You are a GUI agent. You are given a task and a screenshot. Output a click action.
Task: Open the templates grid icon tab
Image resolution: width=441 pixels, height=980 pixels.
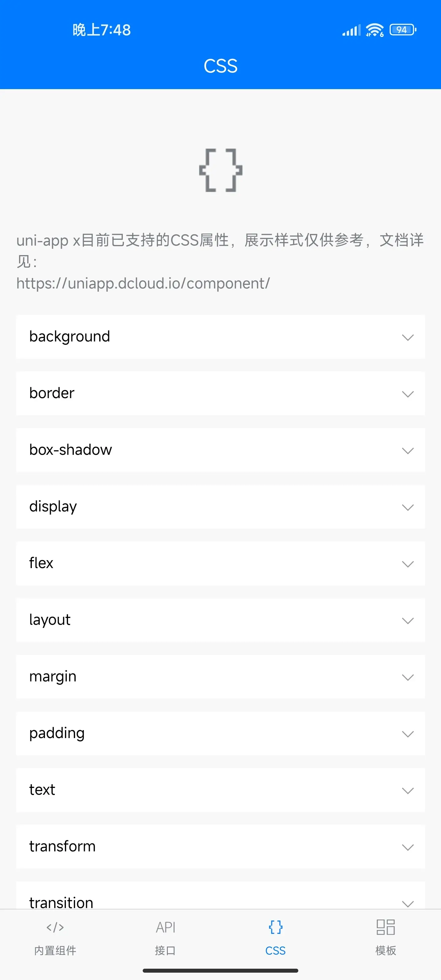pos(386,927)
